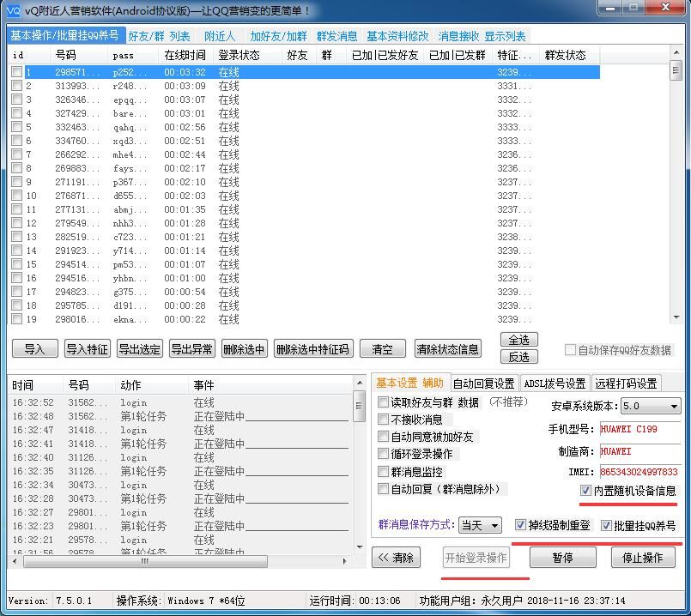Image resolution: width=691 pixels, height=616 pixels.
Task: Click the IMEI input field
Action: coord(639,472)
